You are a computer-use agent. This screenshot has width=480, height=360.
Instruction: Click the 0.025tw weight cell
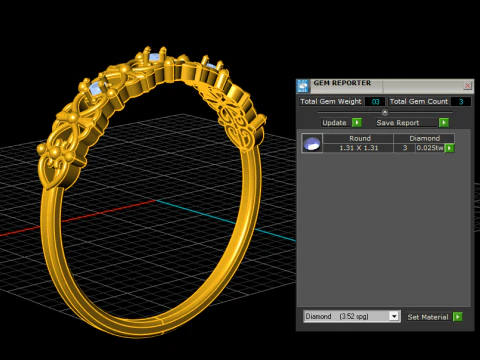pos(430,148)
